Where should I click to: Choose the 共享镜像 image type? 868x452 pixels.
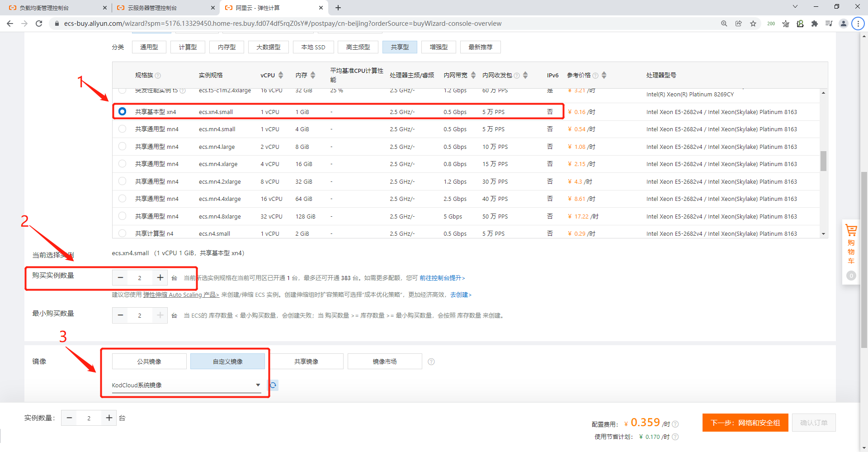coord(306,362)
